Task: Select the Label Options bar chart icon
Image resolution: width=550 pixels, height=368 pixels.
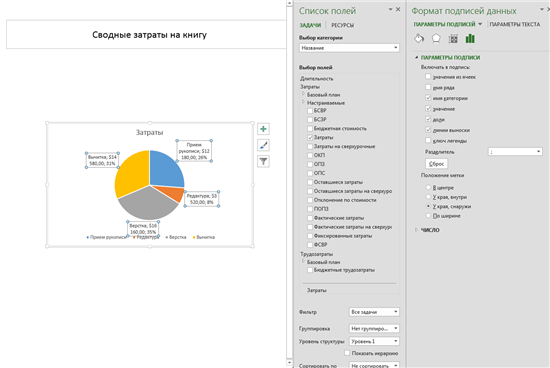Action: point(470,39)
